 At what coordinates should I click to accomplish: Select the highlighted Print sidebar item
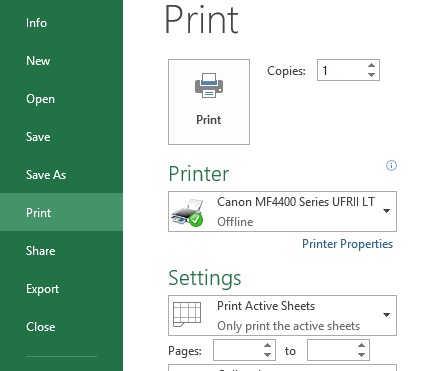[61, 212]
